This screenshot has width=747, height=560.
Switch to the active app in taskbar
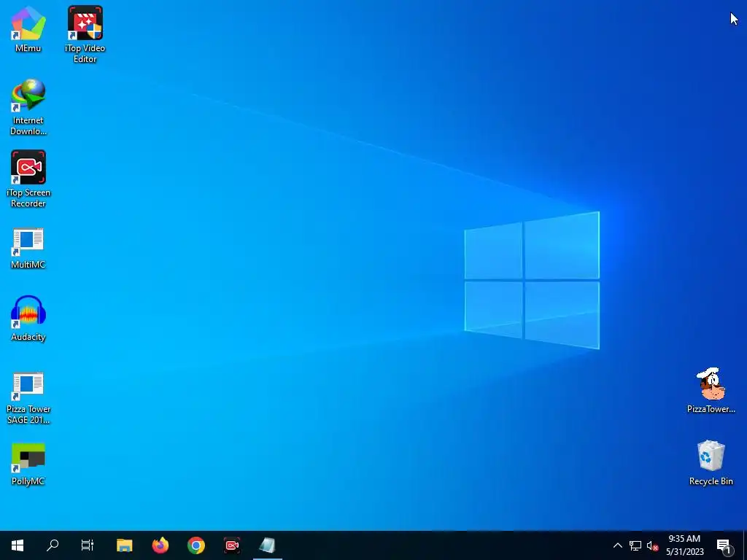point(268,545)
